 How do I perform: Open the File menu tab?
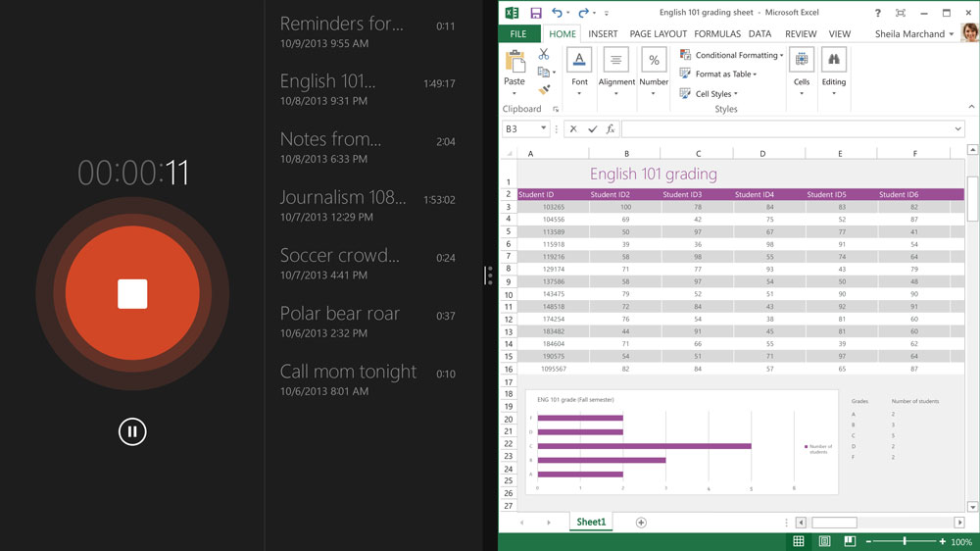coord(518,33)
